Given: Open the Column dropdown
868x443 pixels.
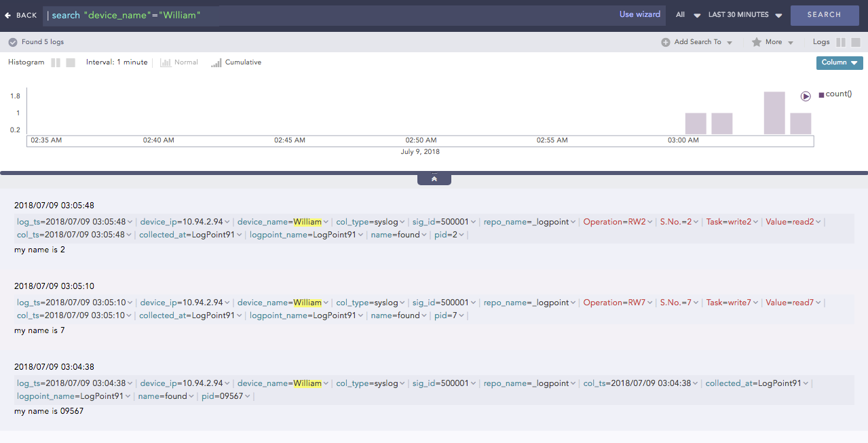Looking at the screenshot, I should (x=839, y=62).
